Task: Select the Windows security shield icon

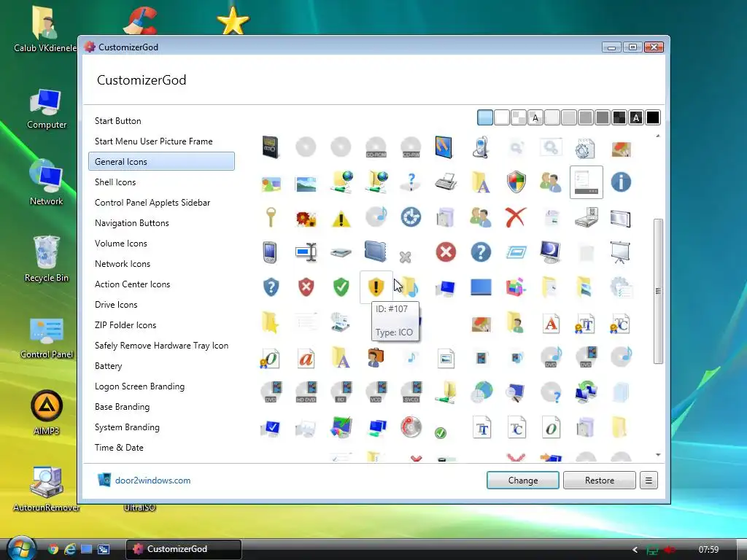Action: click(x=516, y=182)
